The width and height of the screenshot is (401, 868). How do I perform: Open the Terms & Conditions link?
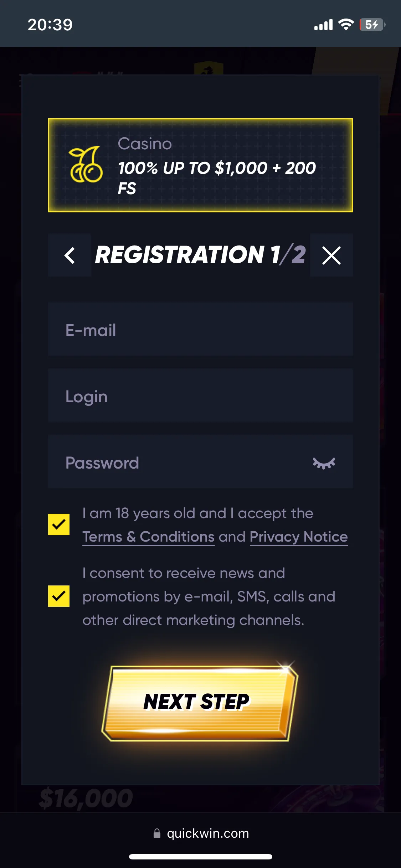(148, 537)
